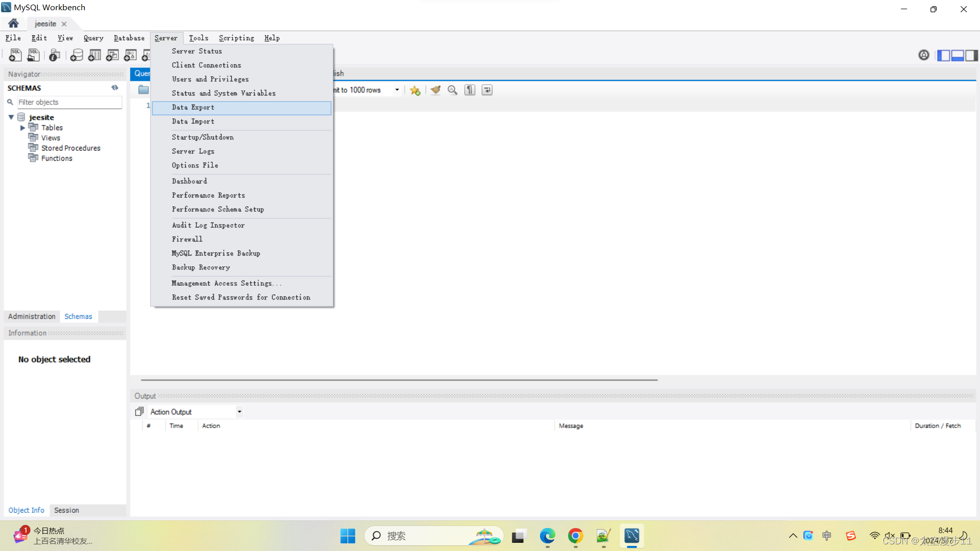Open the File menu
This screenshot has height=551, width=980.
[13, 38]
